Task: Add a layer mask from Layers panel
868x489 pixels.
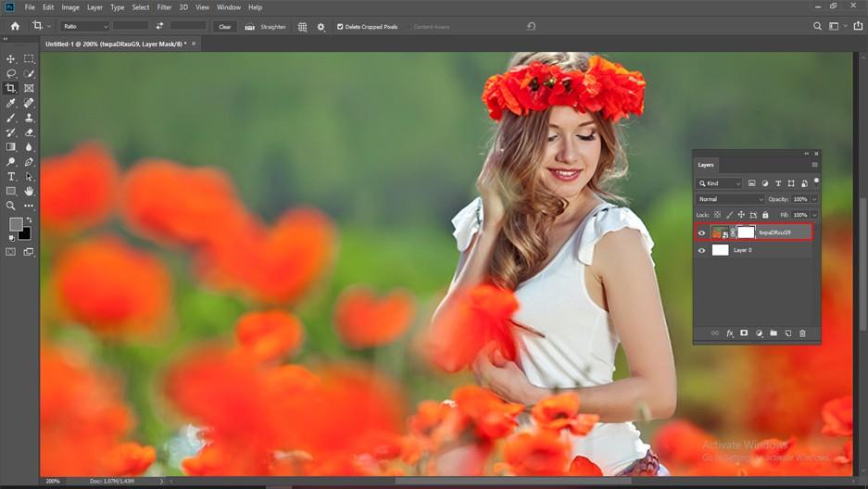Action: point(744,333)
